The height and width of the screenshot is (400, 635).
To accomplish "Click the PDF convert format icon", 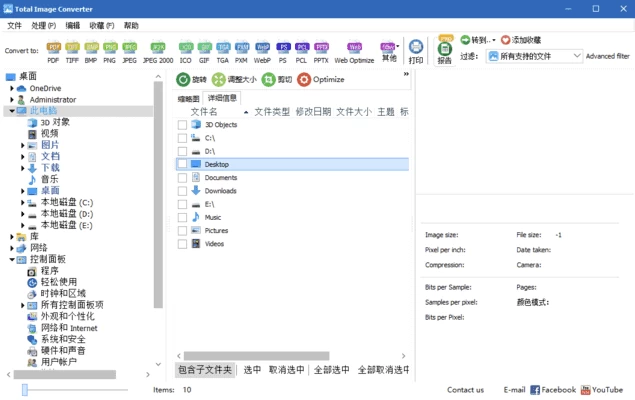I will pyautogui.click(x=53, y=48).
